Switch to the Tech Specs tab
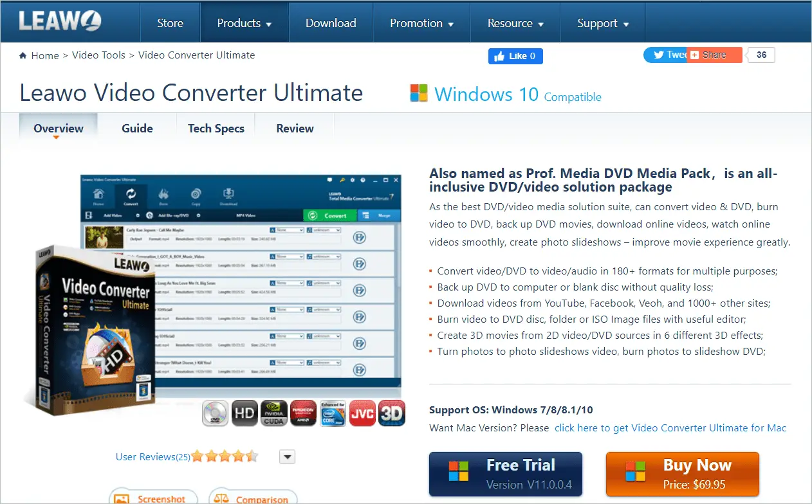The height and width of the screenshot is (504, 812). click(x=216, y=129)
